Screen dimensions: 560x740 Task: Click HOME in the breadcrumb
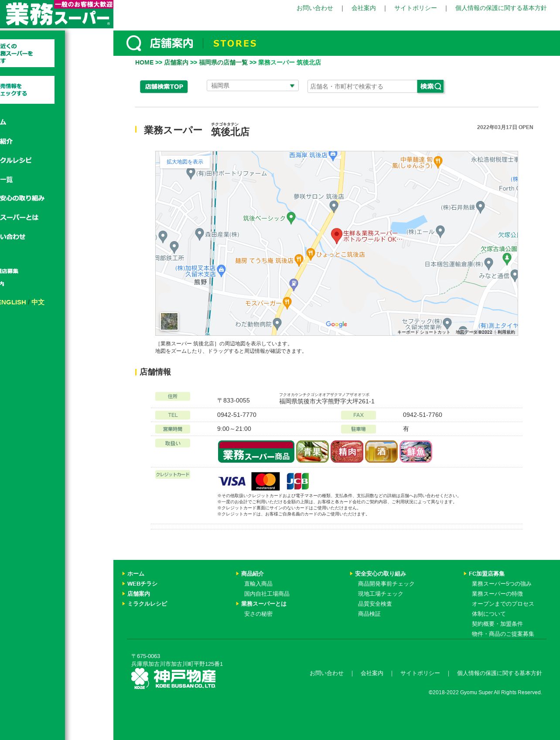(144, 62)
